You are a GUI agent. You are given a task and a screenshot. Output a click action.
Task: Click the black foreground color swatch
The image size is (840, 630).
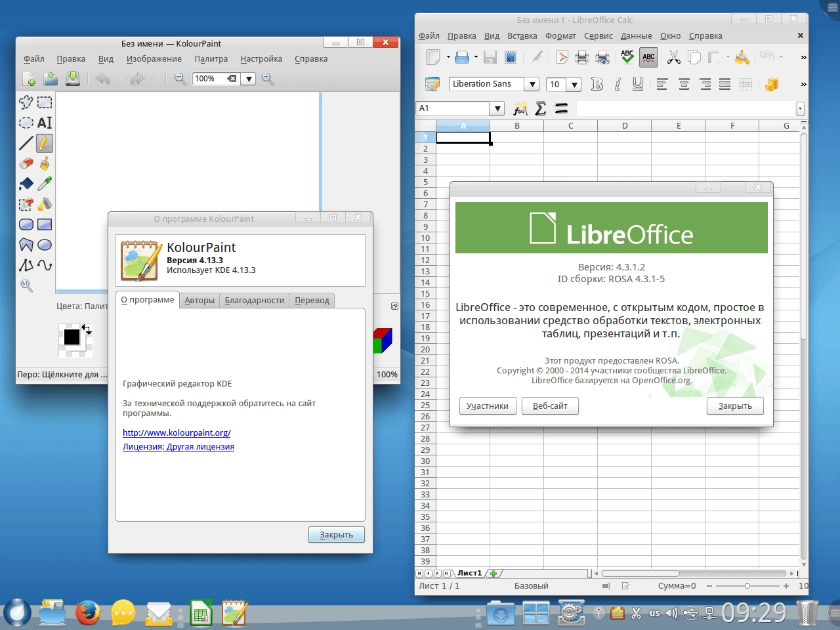pyautogui.click(x=72, y=337)
